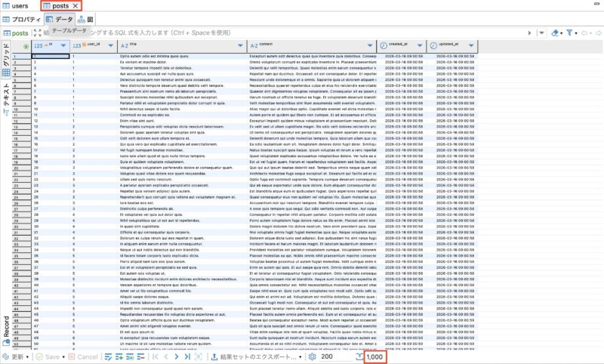Open the fetch size settings gear icon
Screen dimensions: 604x364
310,356
